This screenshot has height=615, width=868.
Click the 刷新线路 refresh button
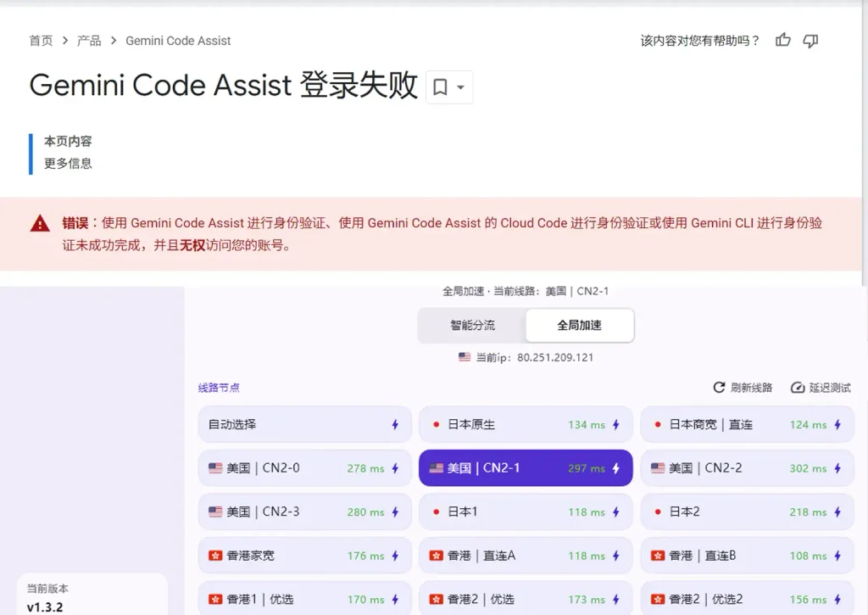tap(743, 388)
